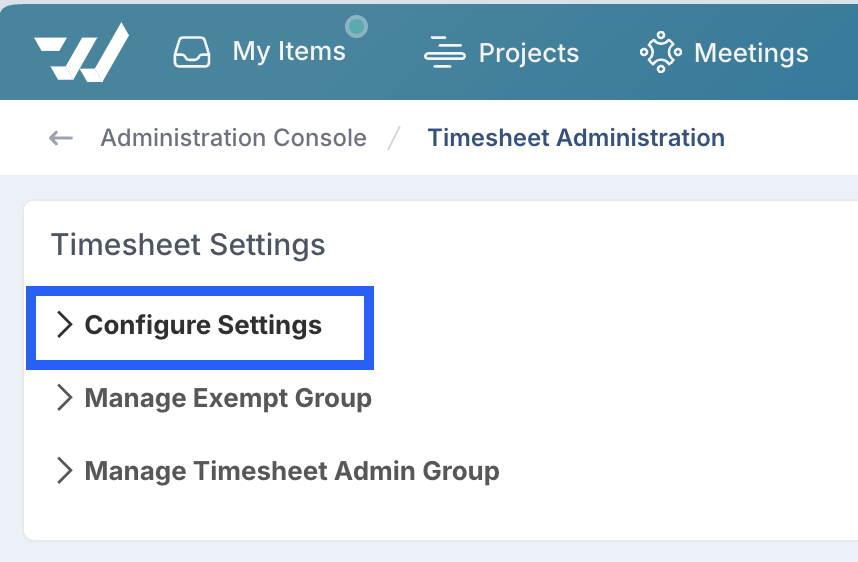Click the notification dot above My Items
Viewport: 858px width, 562px height.
pos(356,26)
